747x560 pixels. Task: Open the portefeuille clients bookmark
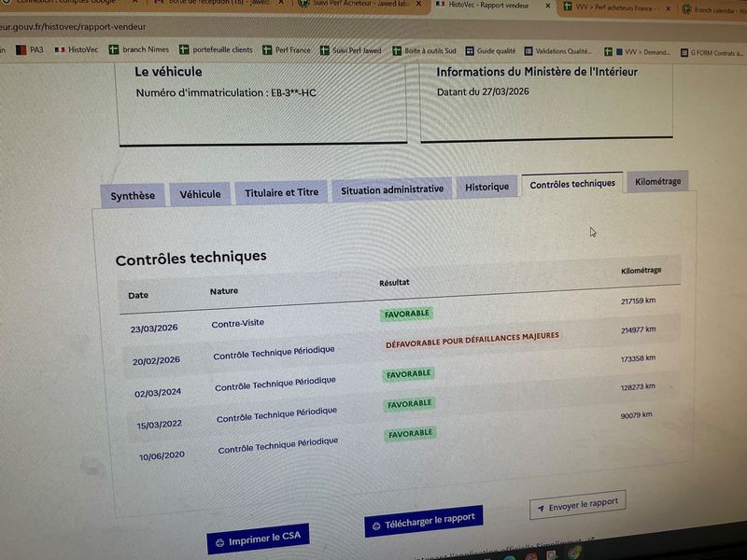pyautogui.click(x=216, y=49)
